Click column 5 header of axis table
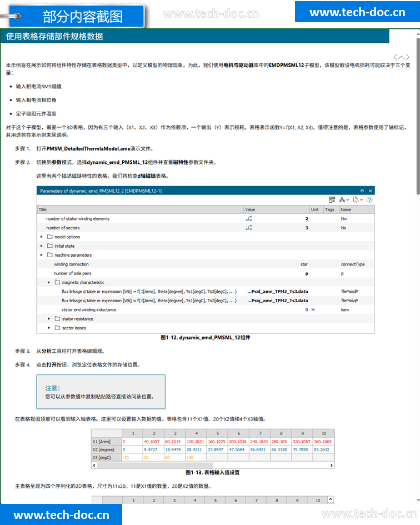The image size is (420, 525). (217, 433)
